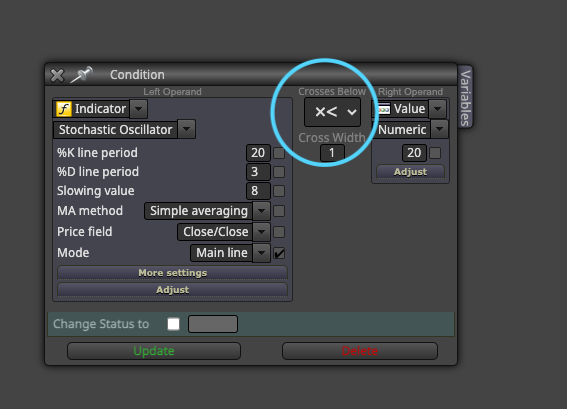Viewport: 567px width, 409px height.
Task: Click the %K line period value field
Action: [x=258, y=153]
